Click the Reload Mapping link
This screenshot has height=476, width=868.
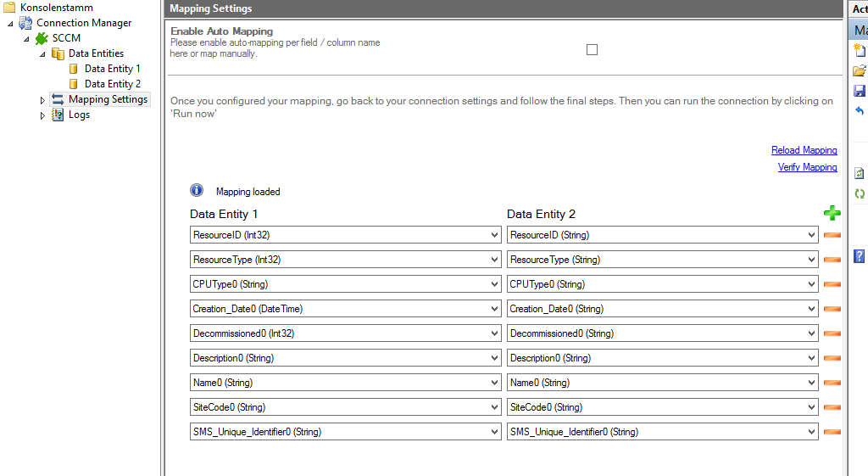(804, 150)
